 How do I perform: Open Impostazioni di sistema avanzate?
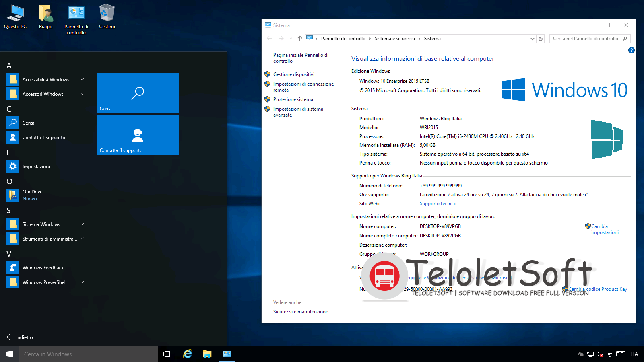pyautogui.click(x=298, y=112)
